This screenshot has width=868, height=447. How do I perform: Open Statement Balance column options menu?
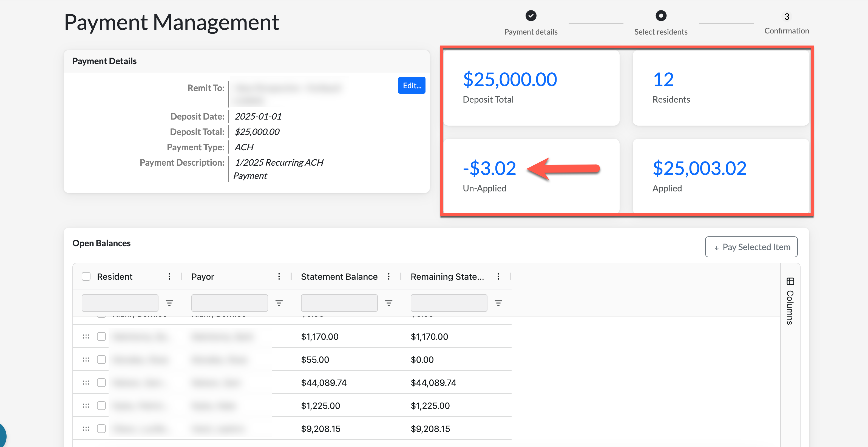(388, 276)
